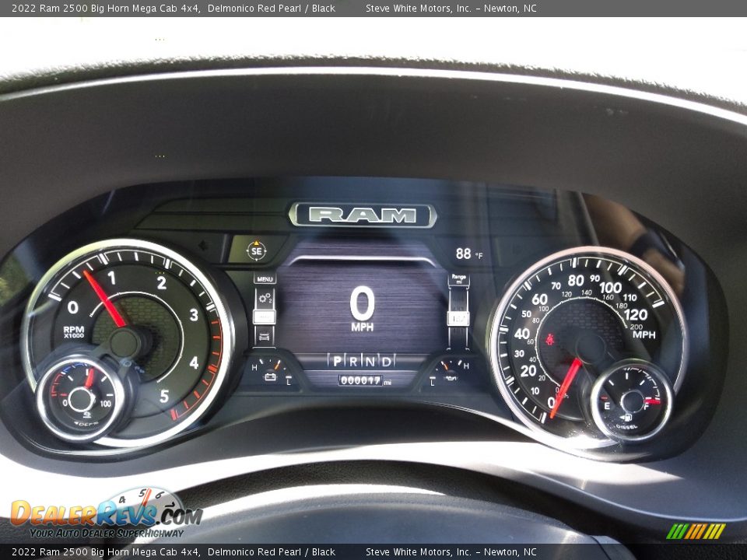Screen dimensions: 747x560
Task: Click the 100 mark on the DEF gauge
Action: (x=105, y=404)
